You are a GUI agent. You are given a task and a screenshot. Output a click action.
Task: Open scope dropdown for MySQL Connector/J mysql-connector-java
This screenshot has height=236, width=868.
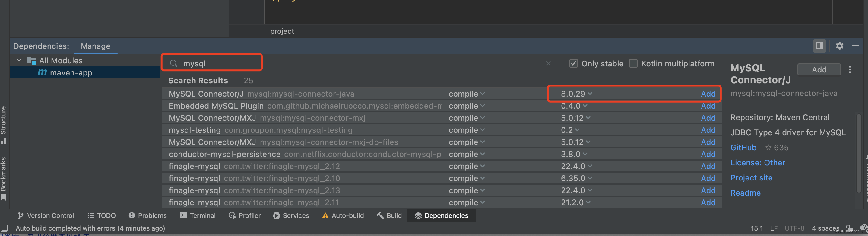pyautogui.click(x=466, y=94)
